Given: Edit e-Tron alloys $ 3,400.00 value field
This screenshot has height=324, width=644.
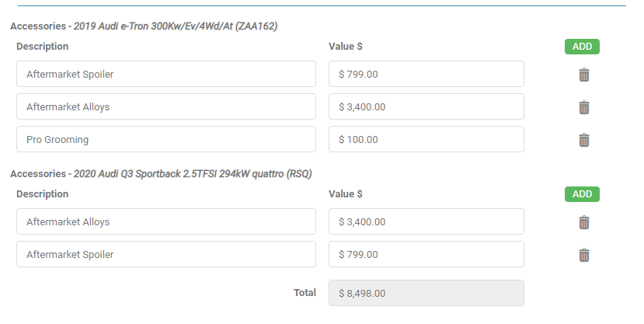Looking at the screenshot, I should click(x=426, y=107).
